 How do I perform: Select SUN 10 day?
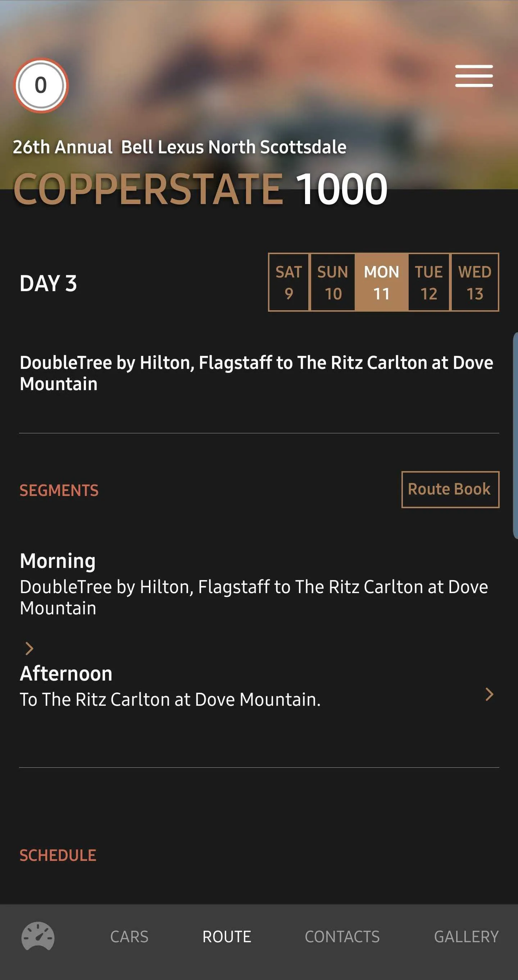(x=333, y=282)
